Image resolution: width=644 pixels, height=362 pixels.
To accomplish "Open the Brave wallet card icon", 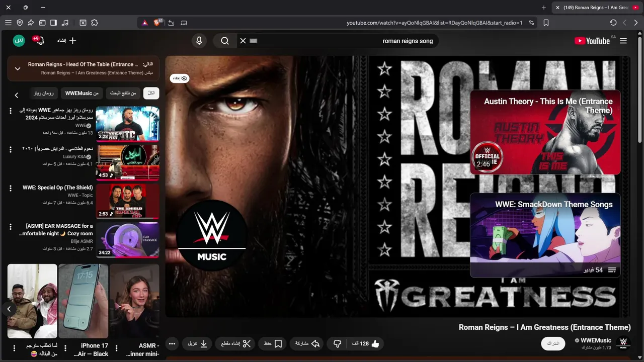I will (x=42, y=23).
